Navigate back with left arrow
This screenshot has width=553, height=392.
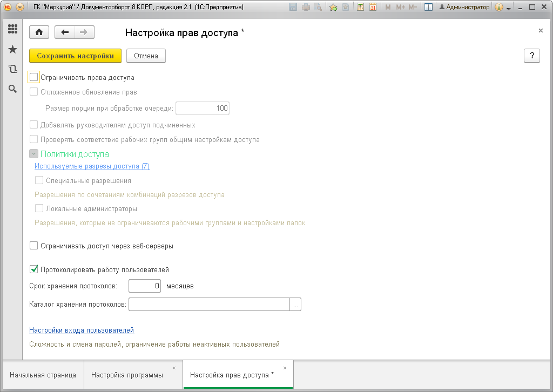click(x=65, y=32)
